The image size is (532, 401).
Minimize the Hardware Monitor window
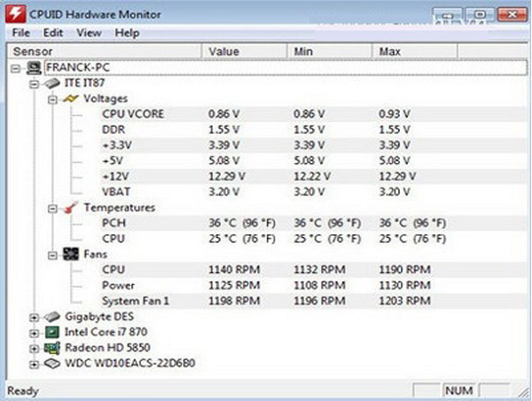[x=448, y=15]
